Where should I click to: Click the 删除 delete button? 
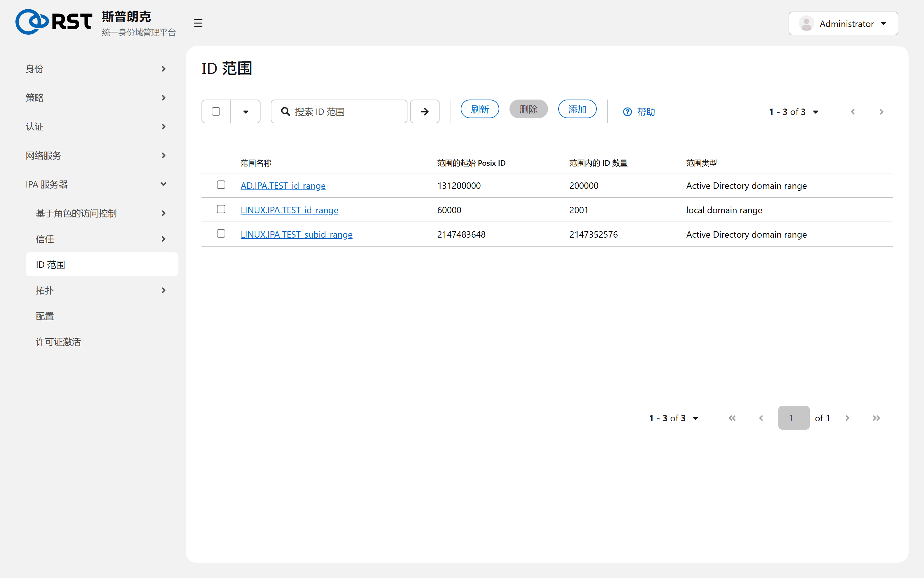[528, 109]
